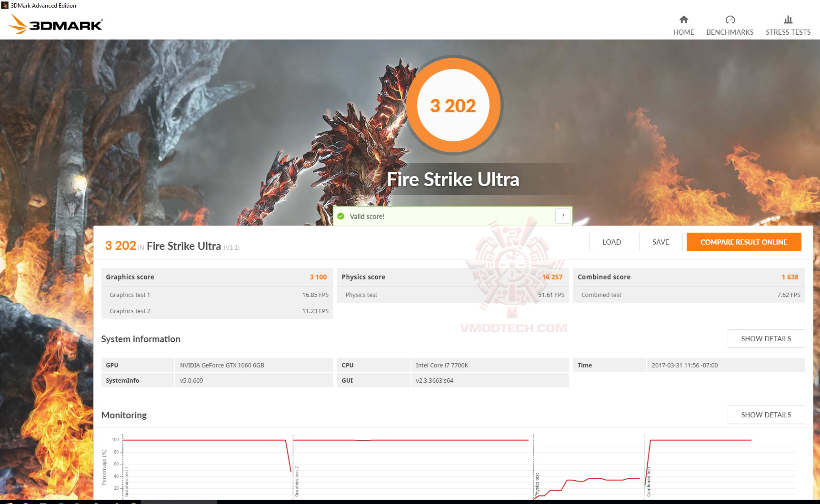Image resolution: width=820 pixels, height=504 pixels.
Task: Select 'NVIDIA GeForce GTX 1060 6GB' text
Action: point(222,365)
